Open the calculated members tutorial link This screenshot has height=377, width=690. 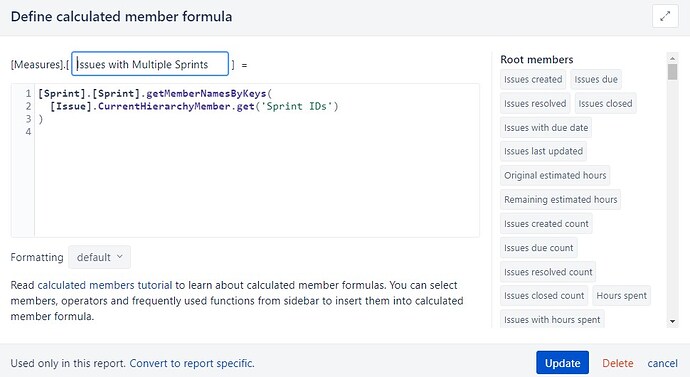coord(105,285)
